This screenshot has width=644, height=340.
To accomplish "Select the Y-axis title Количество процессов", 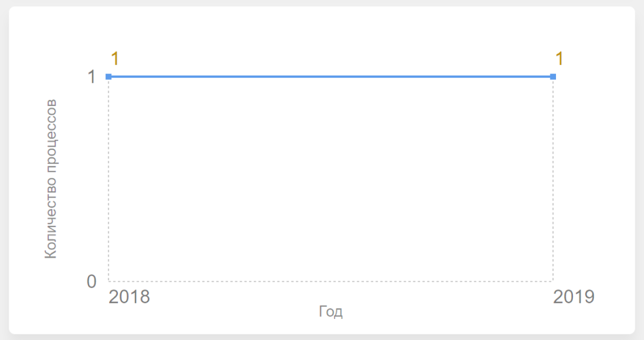I will click(50, 178).
